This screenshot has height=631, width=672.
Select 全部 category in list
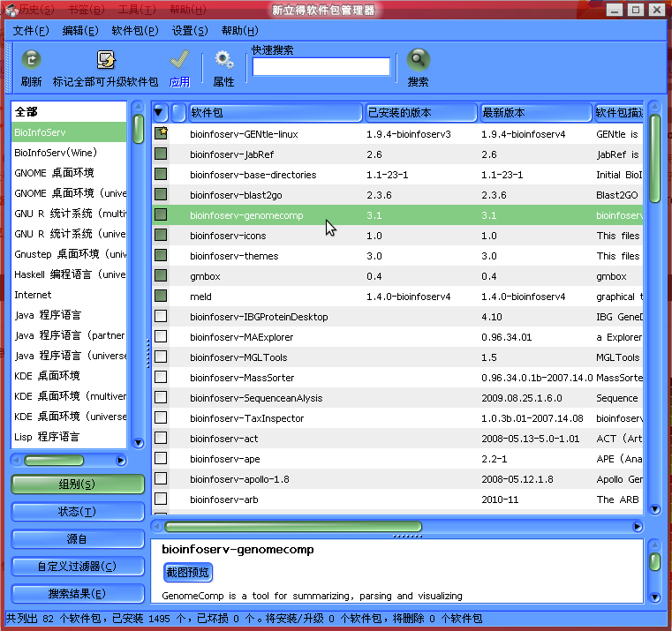tap(69, 112)
